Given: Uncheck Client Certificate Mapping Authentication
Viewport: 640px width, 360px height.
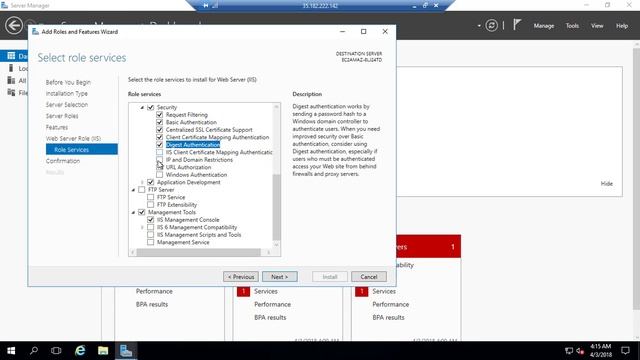Looking at the screenshot, I should point(160,137).
